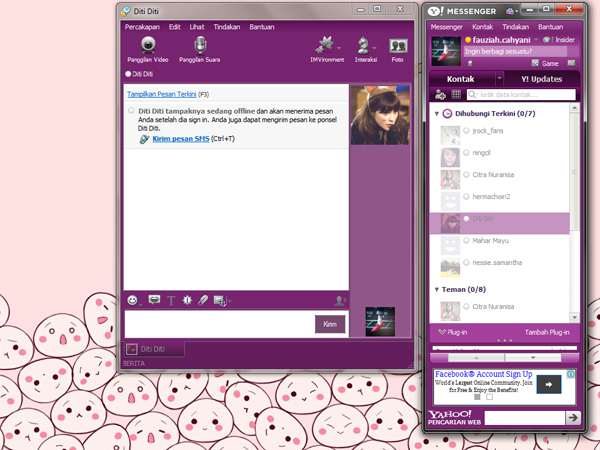Click the status message field Ingin berbagi sesuatu
Viewport: 600px width, 450px height.
tap(515, 51)
